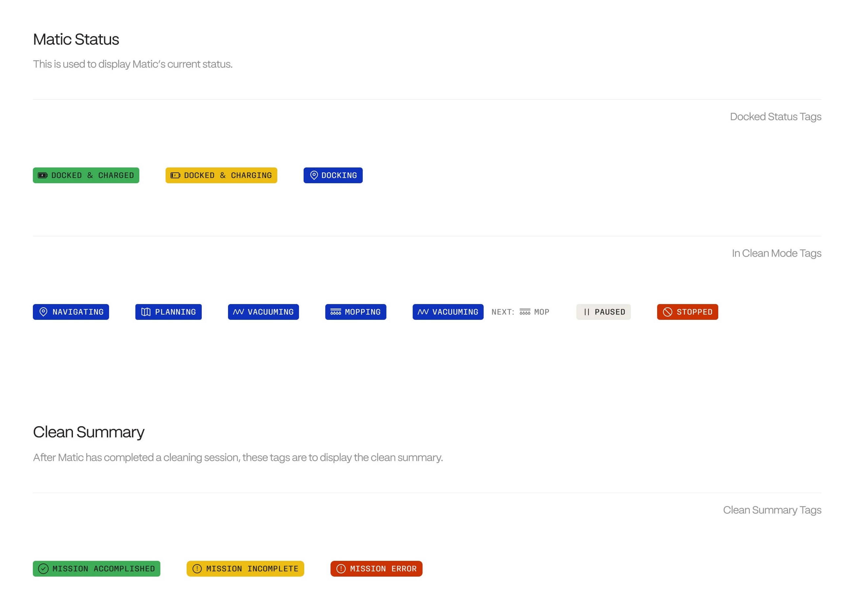This screenshot has width=850, height=616.
Task: Click the zigzag icon in the standalone Vacuuming tag
Action: (238, 312)
